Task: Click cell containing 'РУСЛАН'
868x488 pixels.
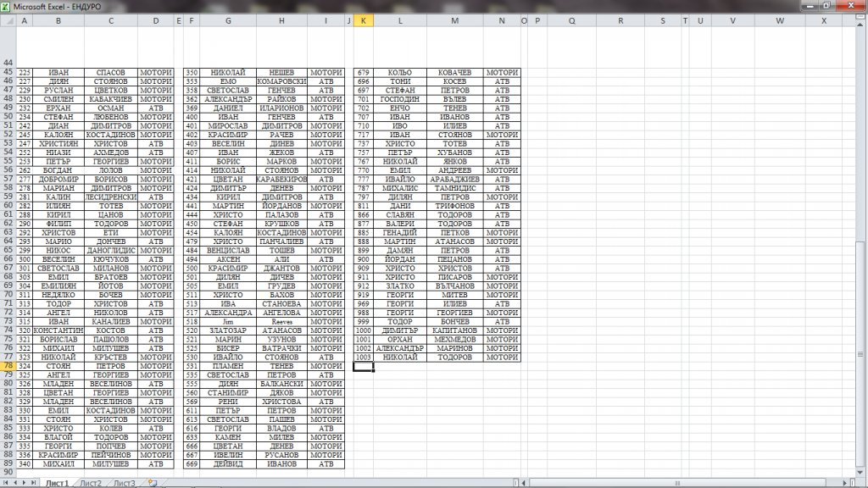Action: [x=58, y=90]
